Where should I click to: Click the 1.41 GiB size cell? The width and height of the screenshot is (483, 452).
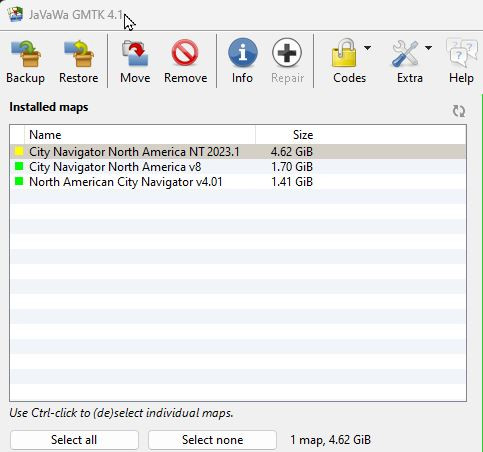[292, 182]
